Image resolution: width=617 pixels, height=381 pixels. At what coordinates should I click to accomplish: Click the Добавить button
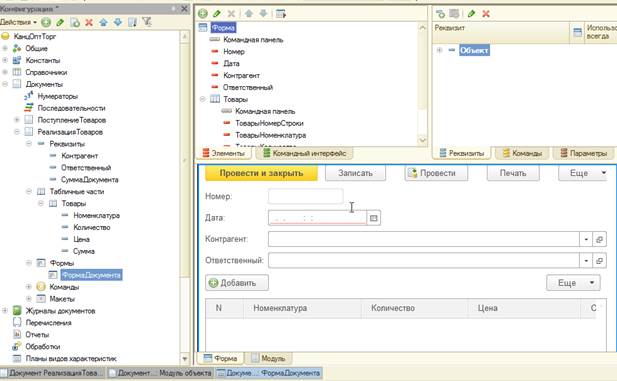click(237, 283)
